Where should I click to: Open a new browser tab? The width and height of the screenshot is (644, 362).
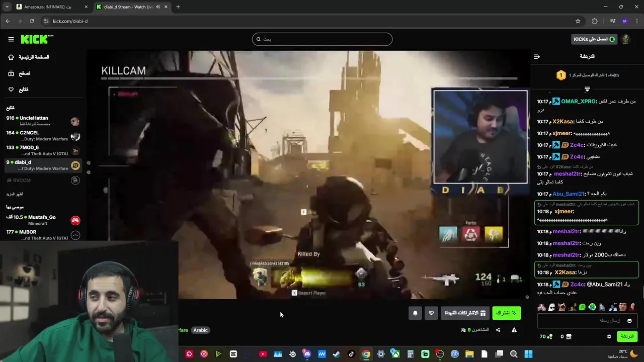tap(178, 7)
